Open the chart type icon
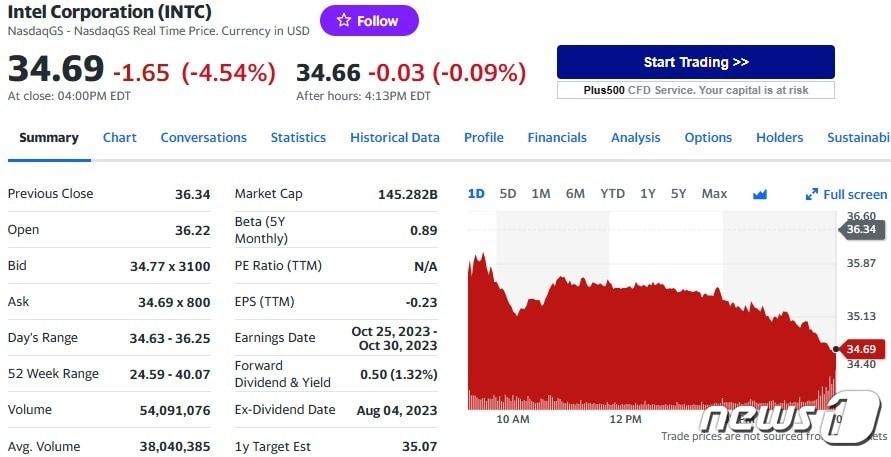891x457 pixels. point(759,194)
